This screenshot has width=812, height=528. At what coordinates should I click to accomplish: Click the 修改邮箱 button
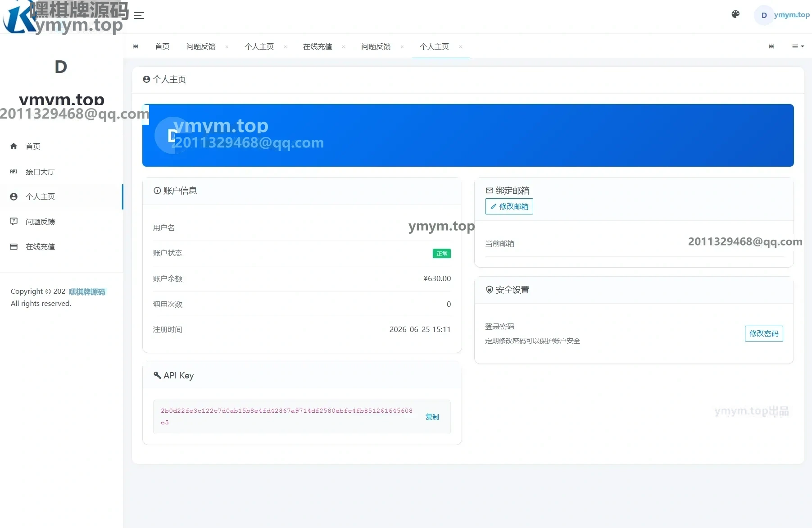(509, 206)
